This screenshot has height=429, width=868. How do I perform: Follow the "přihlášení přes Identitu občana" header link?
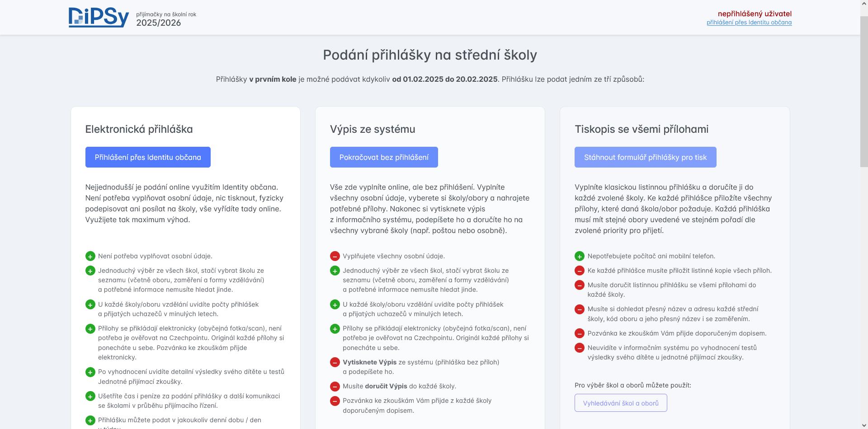tap(749, 23)
